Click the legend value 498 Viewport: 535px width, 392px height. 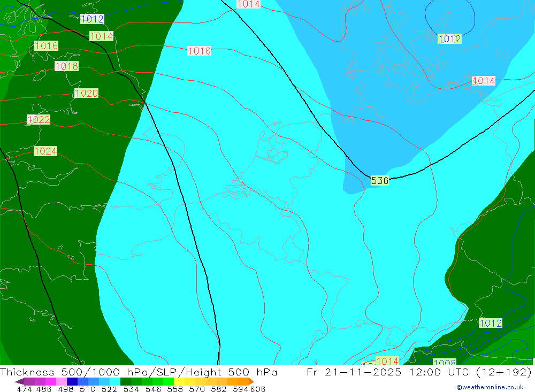pos(66,389)
